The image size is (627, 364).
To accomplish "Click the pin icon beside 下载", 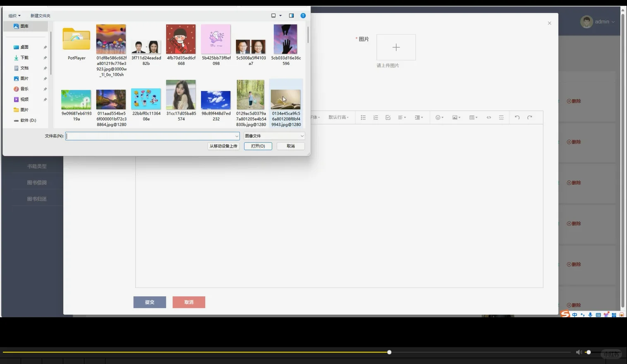I will (x=45, y=57).
